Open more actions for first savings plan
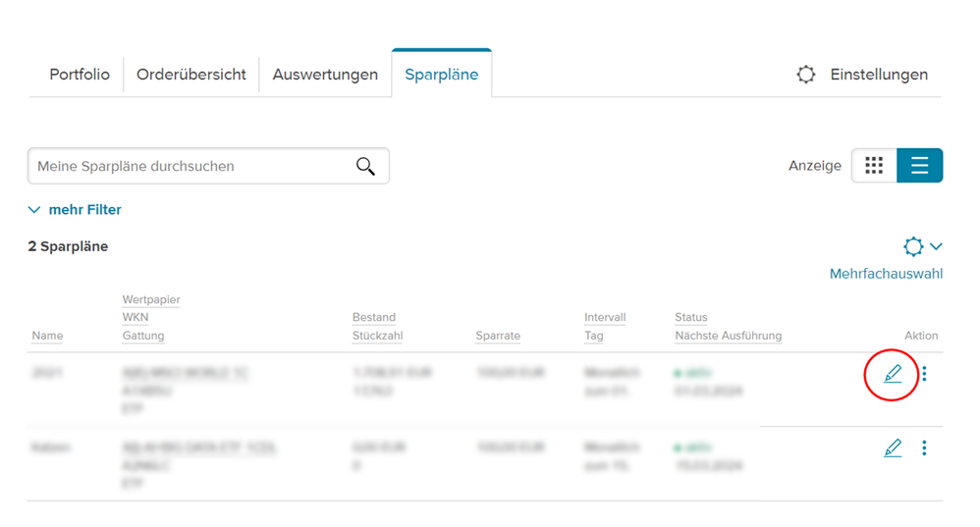Image resolution: width=980 pixels, height=527 pixels. (924, 374)
